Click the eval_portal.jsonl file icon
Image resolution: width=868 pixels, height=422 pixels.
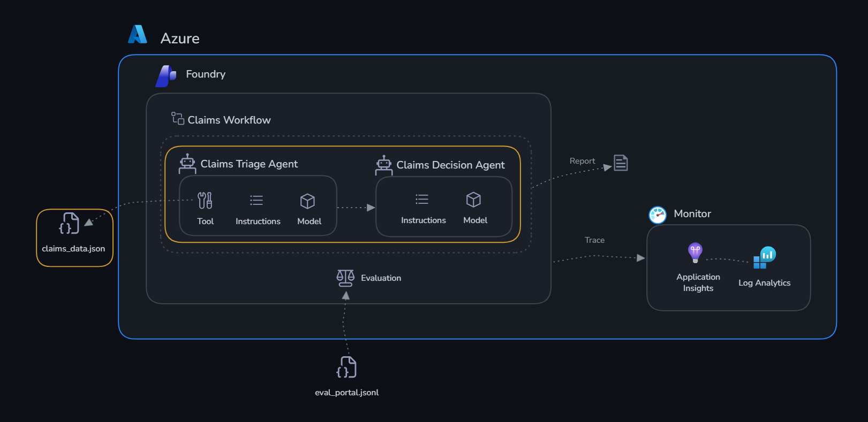tap(346, 367)
